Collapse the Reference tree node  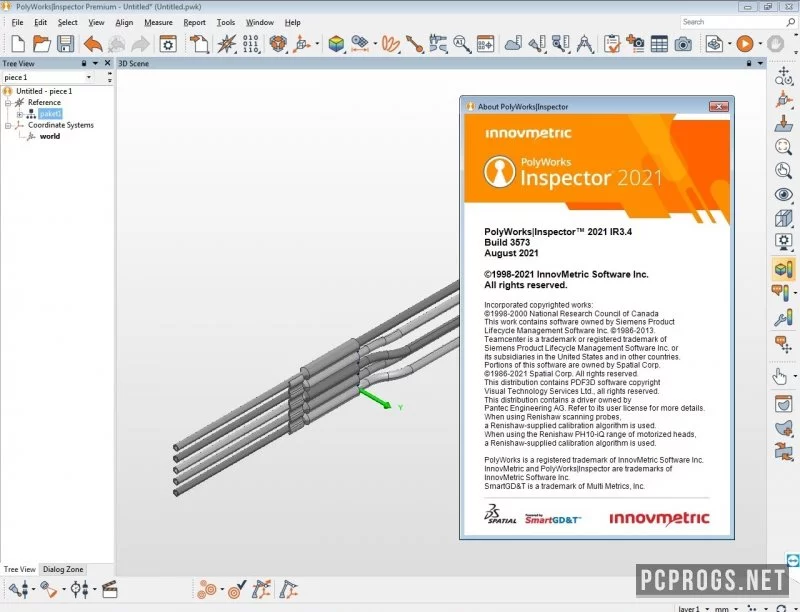(8, 103)
